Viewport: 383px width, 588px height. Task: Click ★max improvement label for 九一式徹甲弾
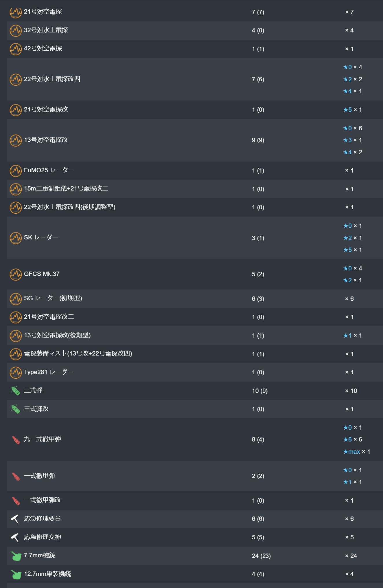[352, 452]
